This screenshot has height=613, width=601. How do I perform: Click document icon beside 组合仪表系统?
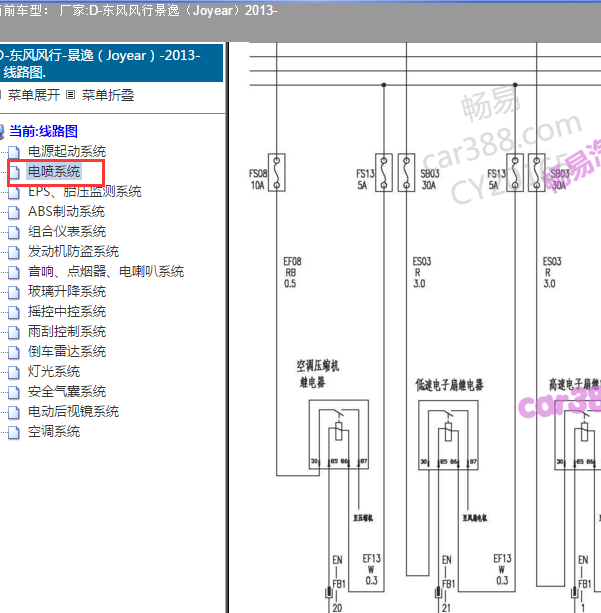click(x=14, y=232)
